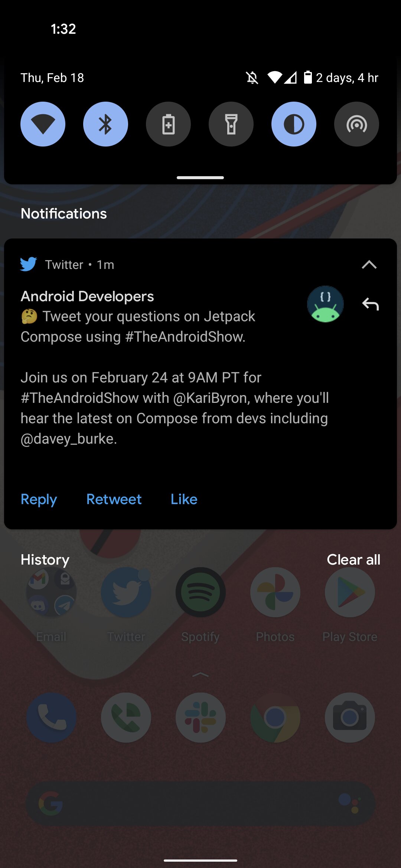
Task: Like the Android Developers tweet
Action: 184,499
